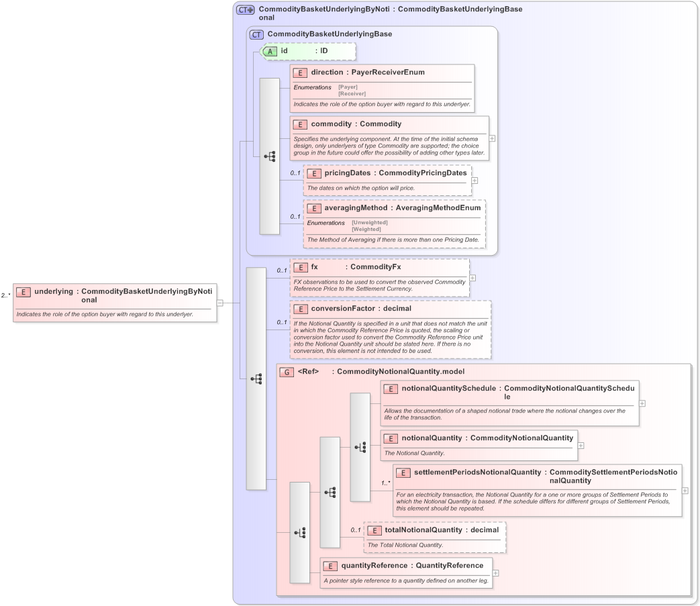Click the <Ref> CommodityNotionalQuantity.model label
This screenshot has height=606, width=700.
(x=381, y=371)
